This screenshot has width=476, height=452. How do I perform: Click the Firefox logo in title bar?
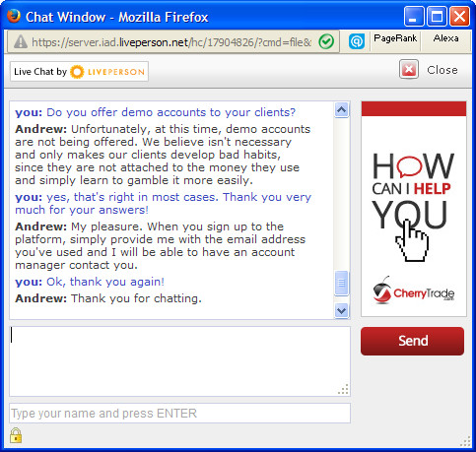point(14,16)
